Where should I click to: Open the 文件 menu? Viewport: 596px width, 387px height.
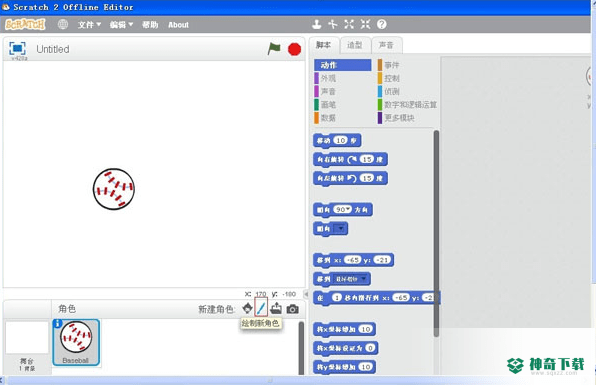89,25
